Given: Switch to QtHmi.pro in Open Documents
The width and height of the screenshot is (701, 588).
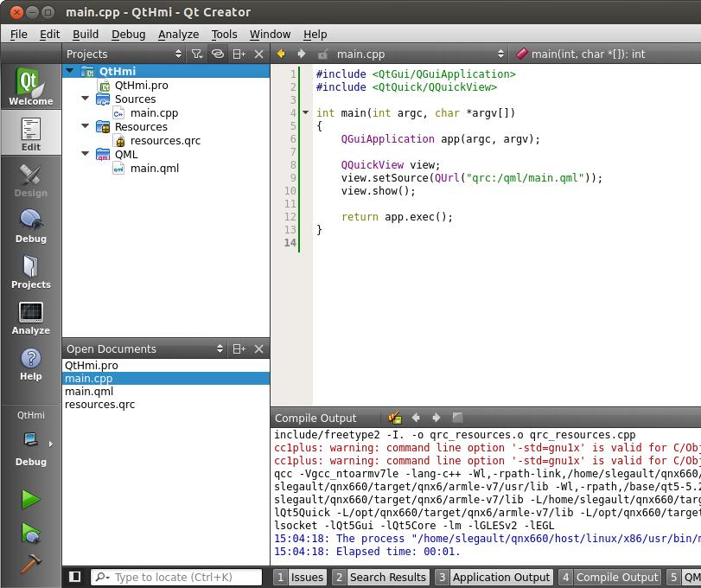Looking at the screenshot, I should pos(166,365).
